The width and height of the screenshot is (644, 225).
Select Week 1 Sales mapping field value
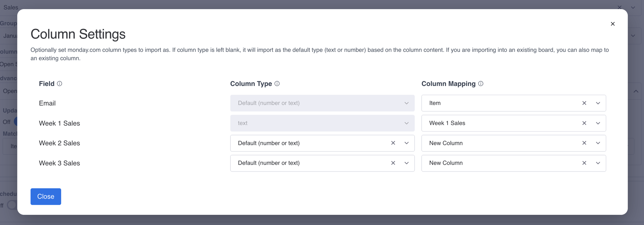514,123
